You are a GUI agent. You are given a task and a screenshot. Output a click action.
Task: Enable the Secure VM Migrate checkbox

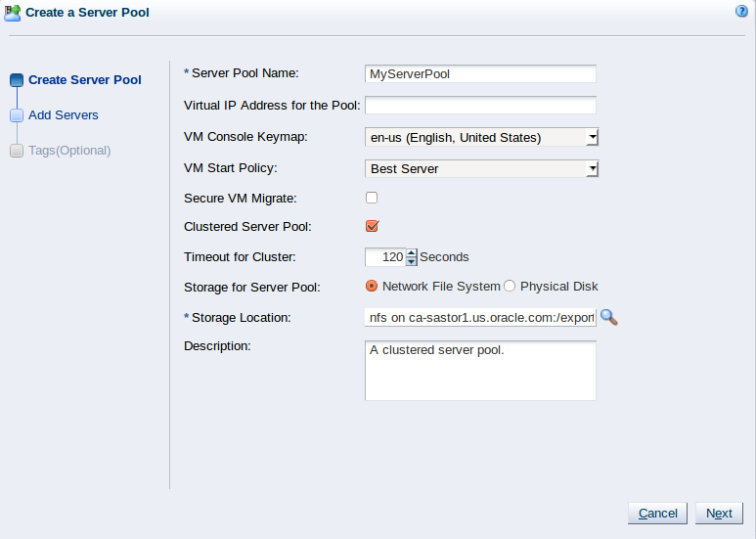click(372, 198)
